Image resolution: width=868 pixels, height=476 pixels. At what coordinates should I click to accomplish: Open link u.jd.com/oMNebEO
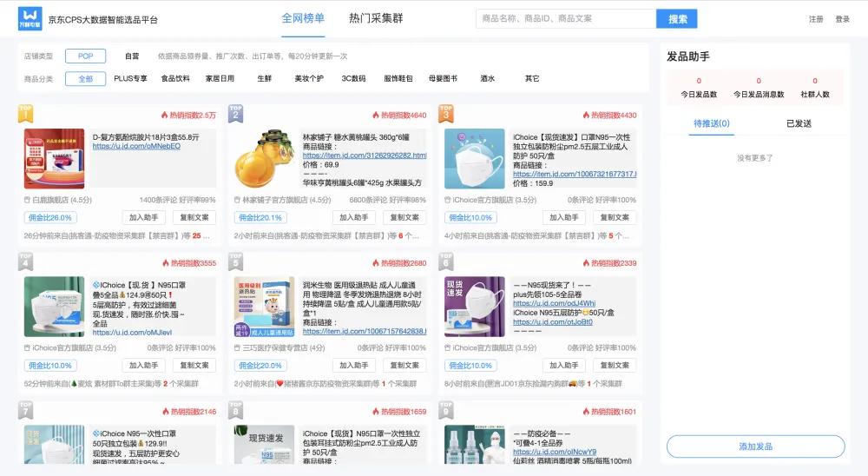pyautogui.click(x=136, y=146)
